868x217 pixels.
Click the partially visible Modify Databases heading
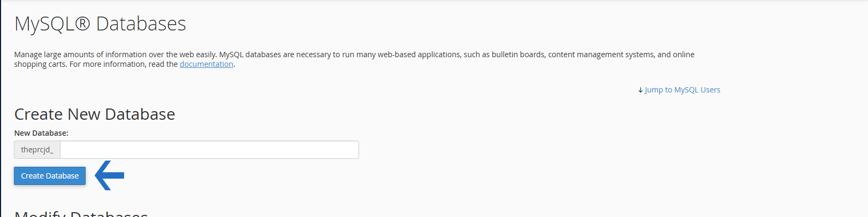[81, 213]
